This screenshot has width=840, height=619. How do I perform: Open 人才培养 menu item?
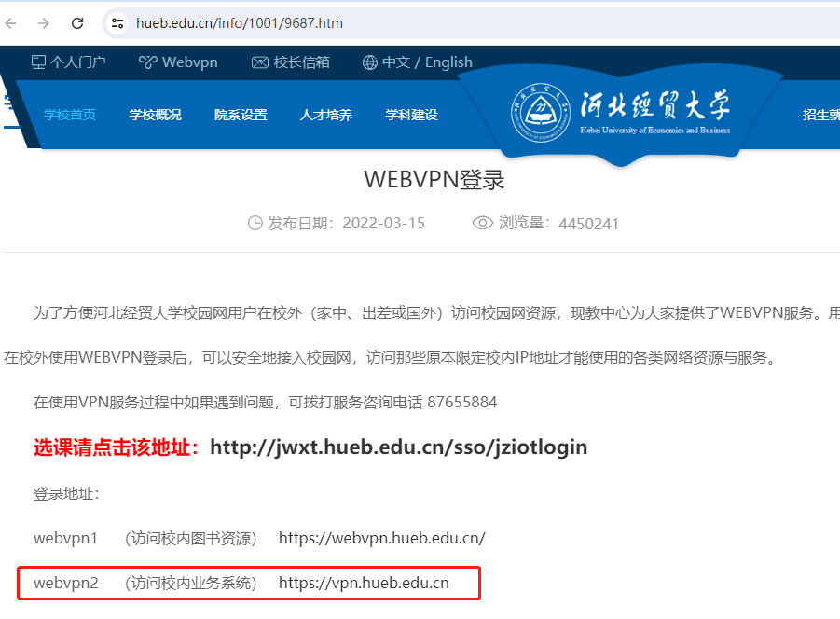point(325,115)
